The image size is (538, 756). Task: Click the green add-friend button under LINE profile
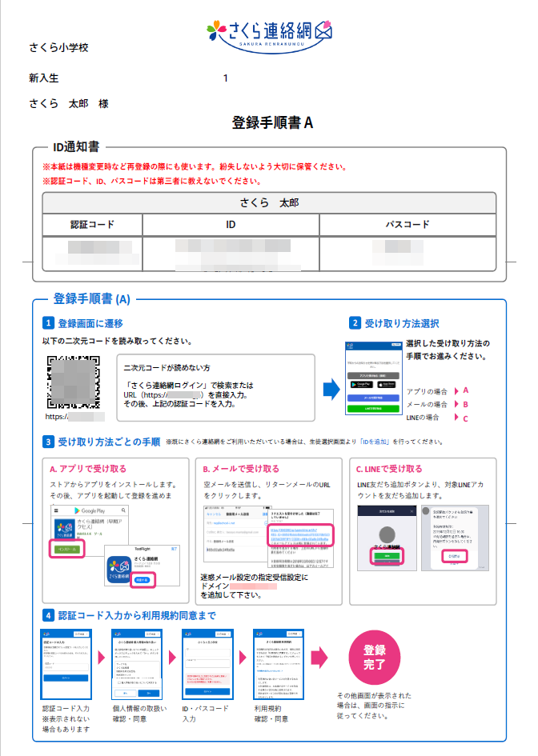pos(387,556)
